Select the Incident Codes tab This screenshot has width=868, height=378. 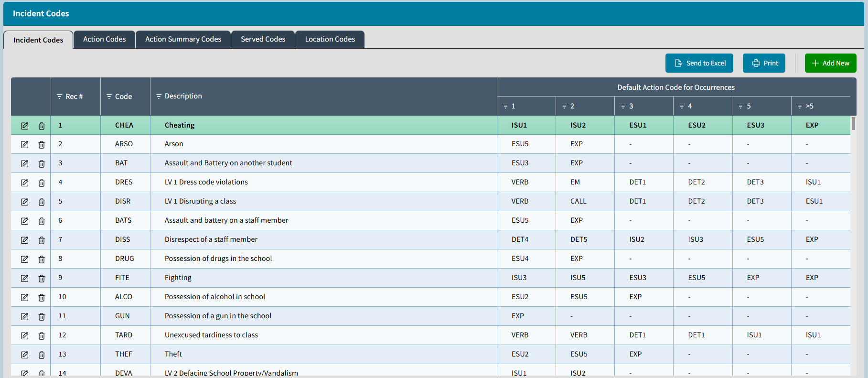(x=38, y=40)
